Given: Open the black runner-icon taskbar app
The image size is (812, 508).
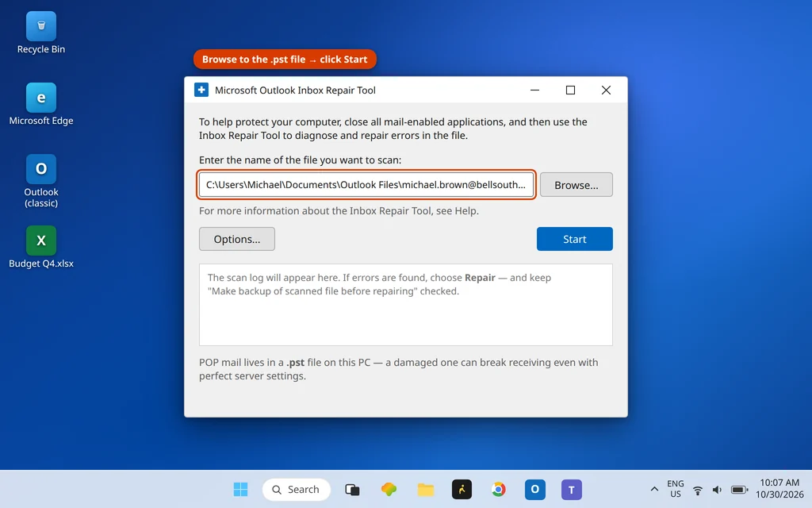Looking at the screenshot, I should 462,489.
